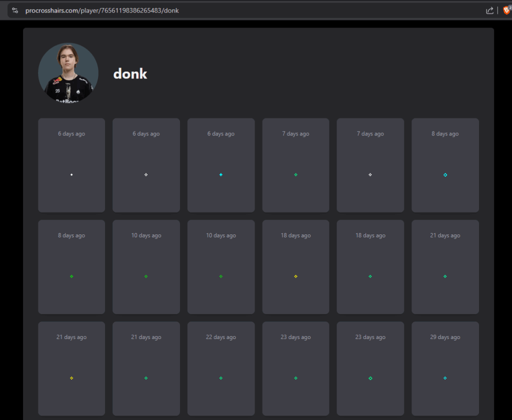This screenshot has width=512, height=420.
Task: Select the yellow crosshair from 18 days ago
Action: 295,276
